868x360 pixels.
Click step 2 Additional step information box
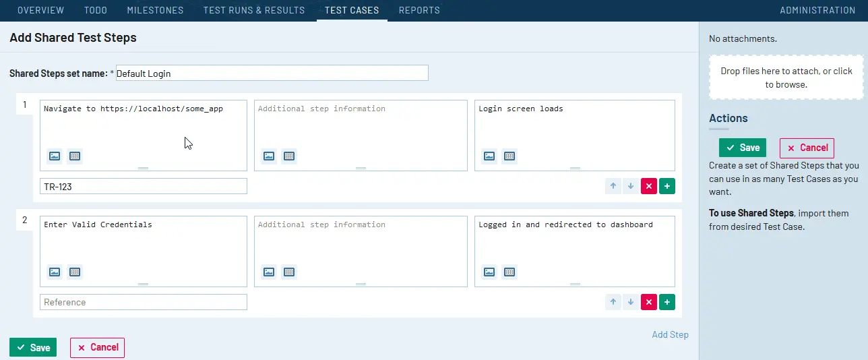point(361,251)
